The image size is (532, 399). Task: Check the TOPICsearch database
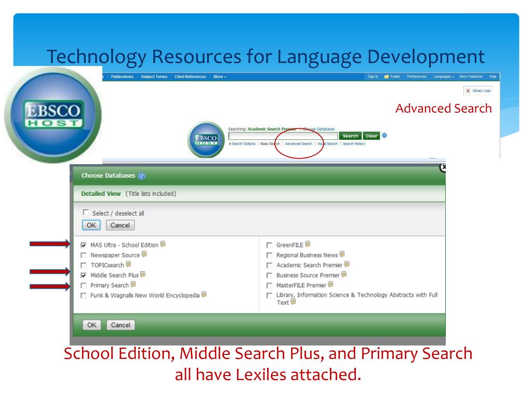pyautogui.click(x=84, y=265)
